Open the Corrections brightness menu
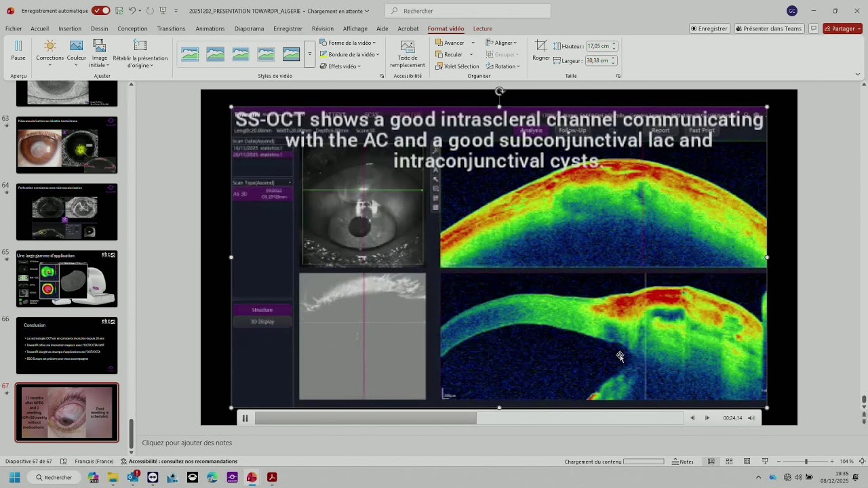 click(x=50, y=53)
